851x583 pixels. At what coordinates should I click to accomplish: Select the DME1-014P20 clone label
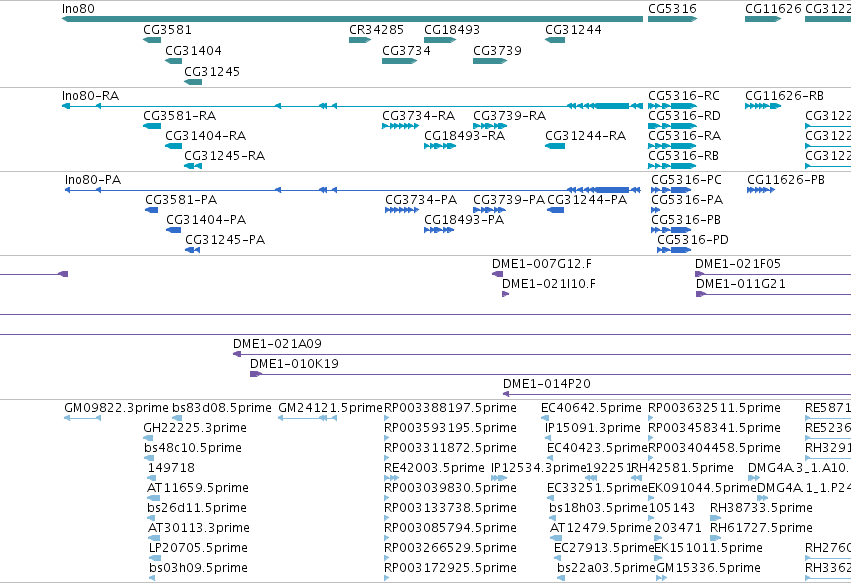(x=547, y=384)
